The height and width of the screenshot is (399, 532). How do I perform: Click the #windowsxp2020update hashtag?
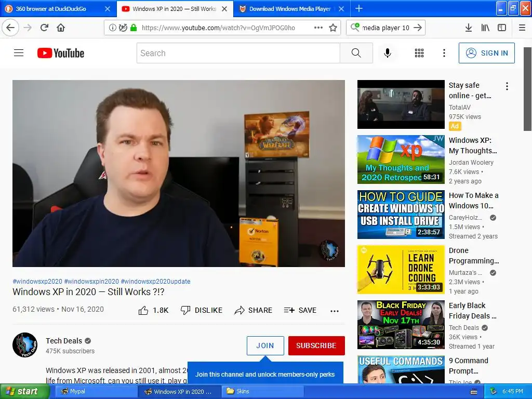[155, 281]
